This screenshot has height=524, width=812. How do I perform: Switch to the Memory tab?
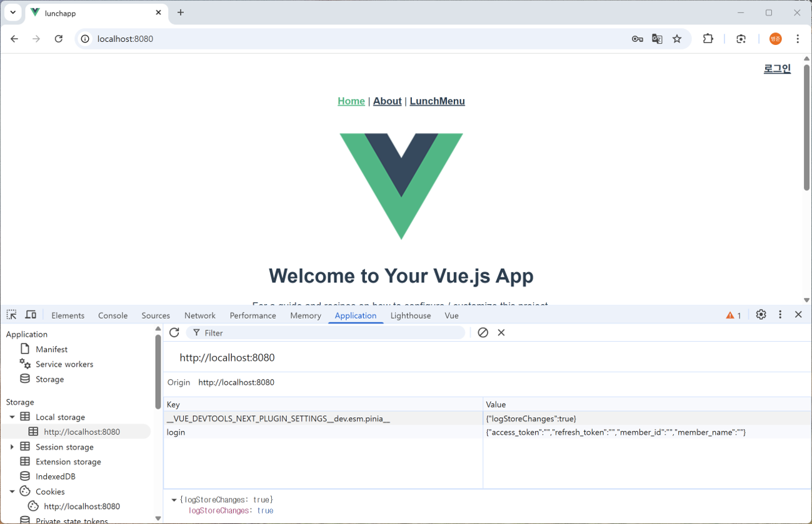pyautogui.click(x=306, y=315)
